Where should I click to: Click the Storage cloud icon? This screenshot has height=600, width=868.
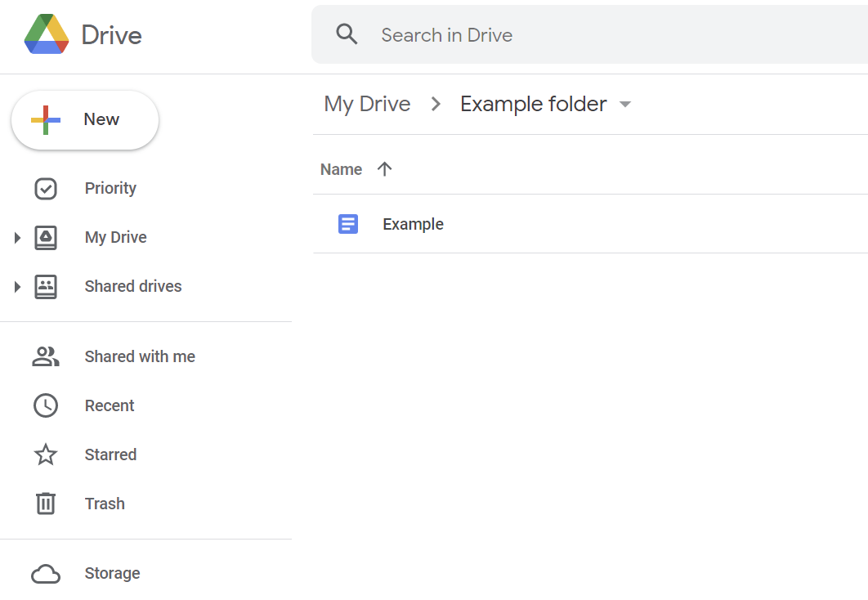(x=46, y=574)
